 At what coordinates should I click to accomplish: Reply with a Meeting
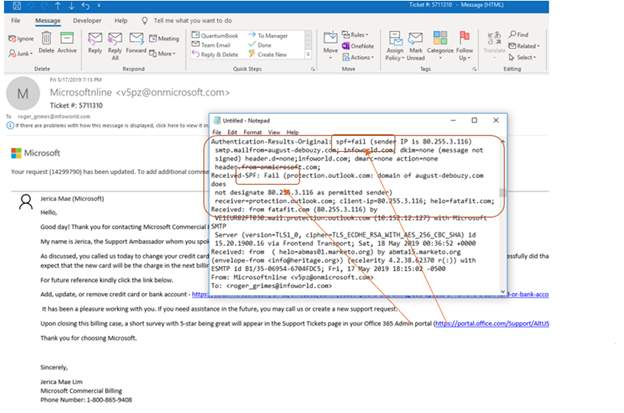point(164,39)
